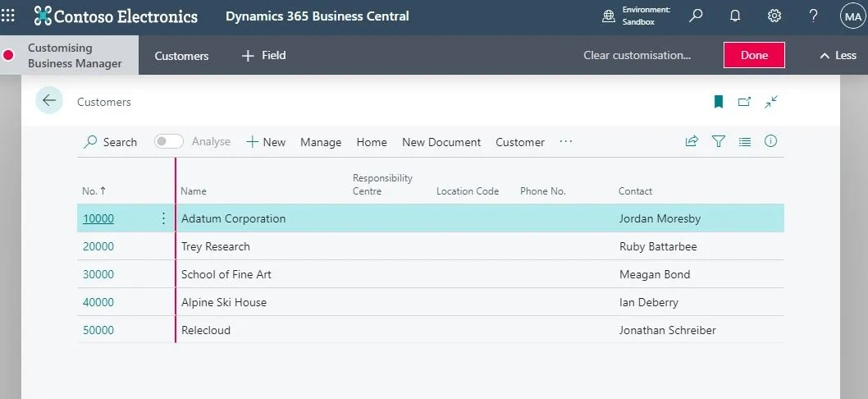Image resolution: width=868 pixels, height=399 pixels.
Task: Click the Contoso Electronics logo
Action: [x=116, y=16]
